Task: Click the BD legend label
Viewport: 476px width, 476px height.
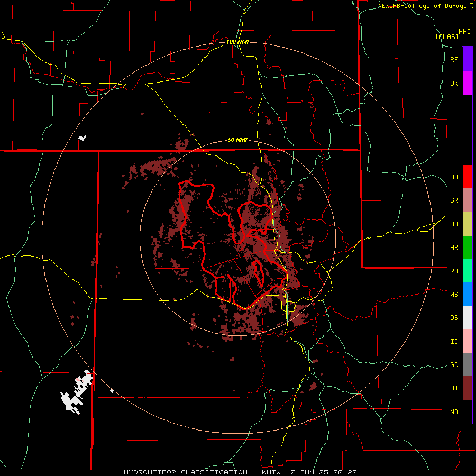Action: click(454, 224)
